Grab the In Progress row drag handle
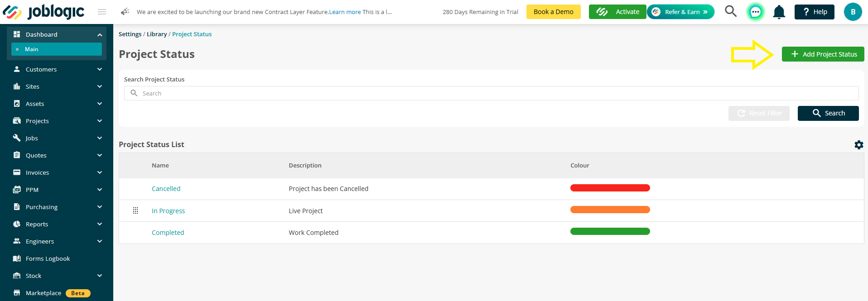This screenshot has width=868, height=301. 135,210
